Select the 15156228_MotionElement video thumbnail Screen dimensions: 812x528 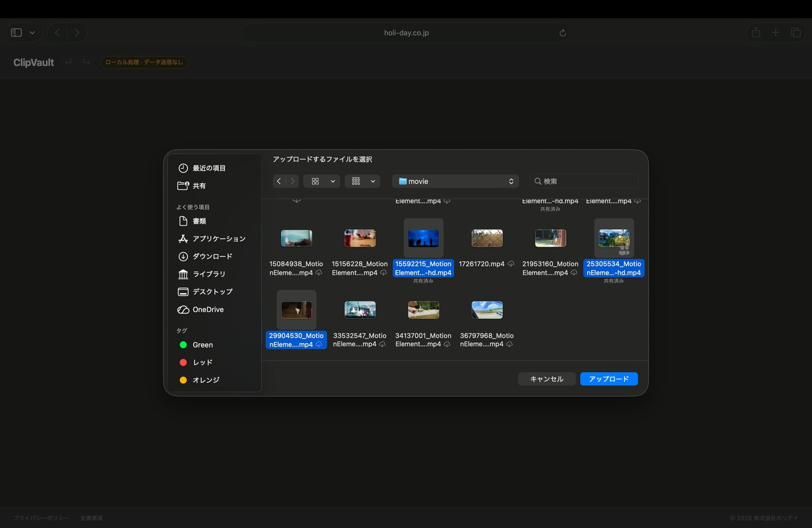[x=360, y=238]
